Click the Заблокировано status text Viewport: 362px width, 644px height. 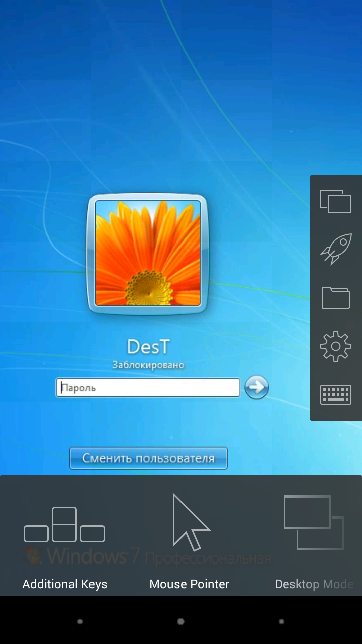point(148,365)
